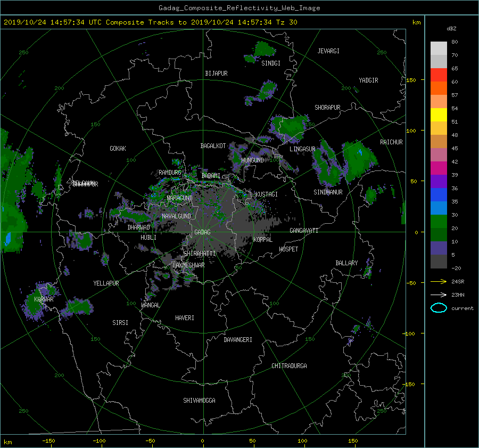Click the YADGIR city label
The image size is (479, 448).
(368, 80)
